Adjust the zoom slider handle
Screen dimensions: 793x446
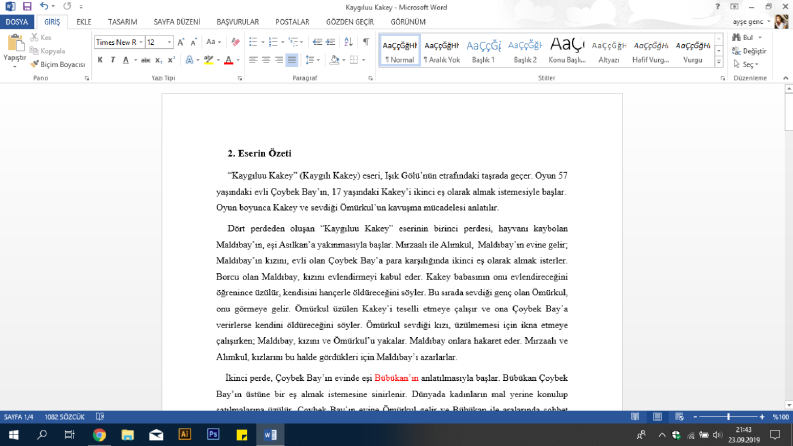click(x=728, y=417)
